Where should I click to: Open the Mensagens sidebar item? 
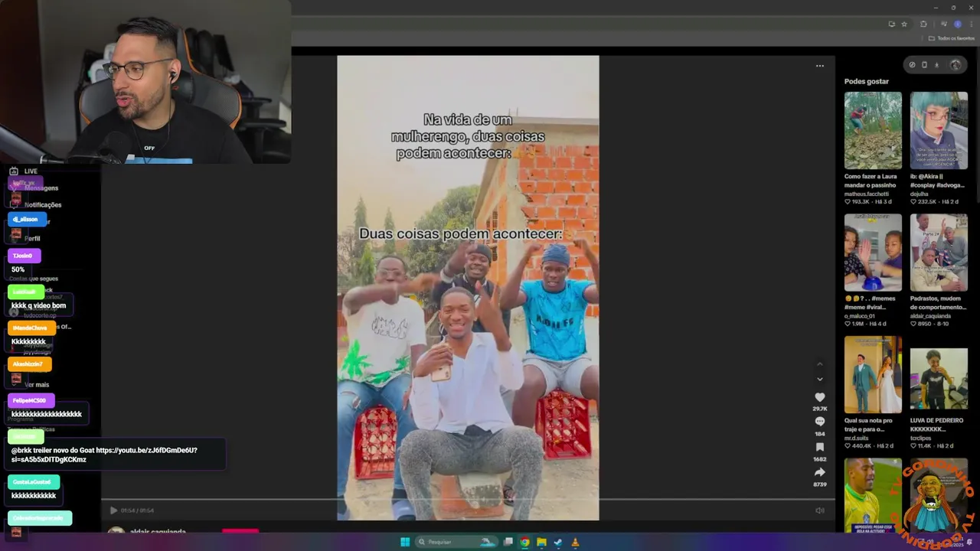pyautogui.click(x=41, y=188)
